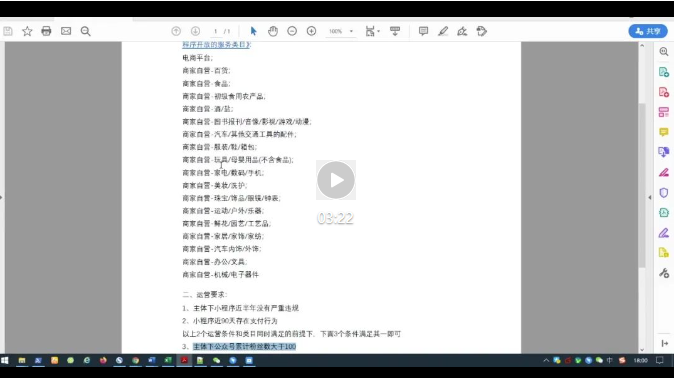674x378 pixels.
Task: Open the More Tools wrench icon
Action: coord(664,273)
